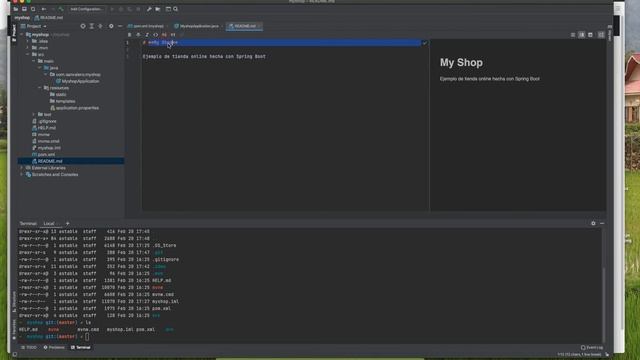Collapse the main folder
The height and width of the screenshot is (360, 640).
point(34,61)
